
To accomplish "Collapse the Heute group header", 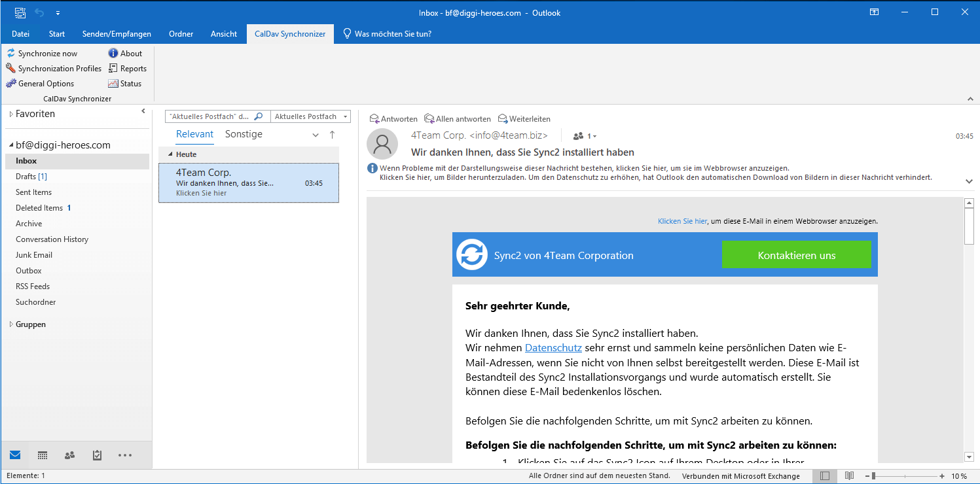I will [x=171, y=154].
